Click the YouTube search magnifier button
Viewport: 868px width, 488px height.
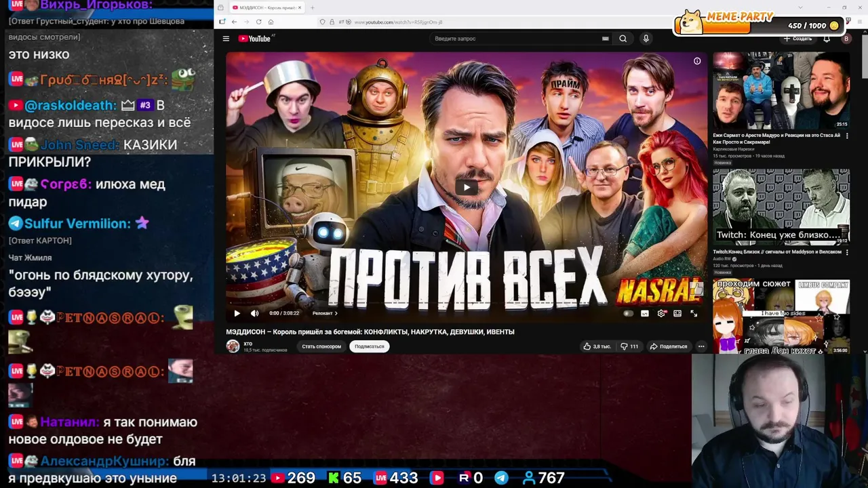pyautogui.click(x=623, y=39)
